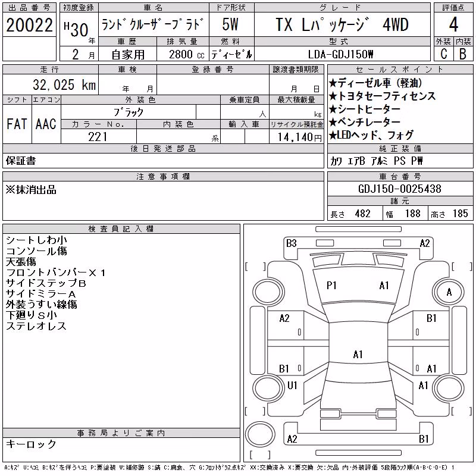This screenshot has width=476, height=476.
Task: Select the color number 221 field
Action: (x=98, y=137)
